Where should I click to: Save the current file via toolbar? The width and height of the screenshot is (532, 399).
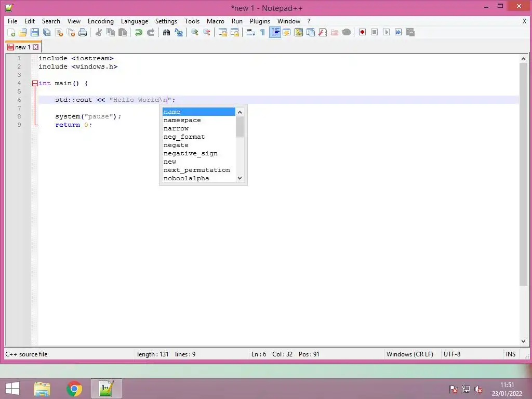click(x=35, y=32)
